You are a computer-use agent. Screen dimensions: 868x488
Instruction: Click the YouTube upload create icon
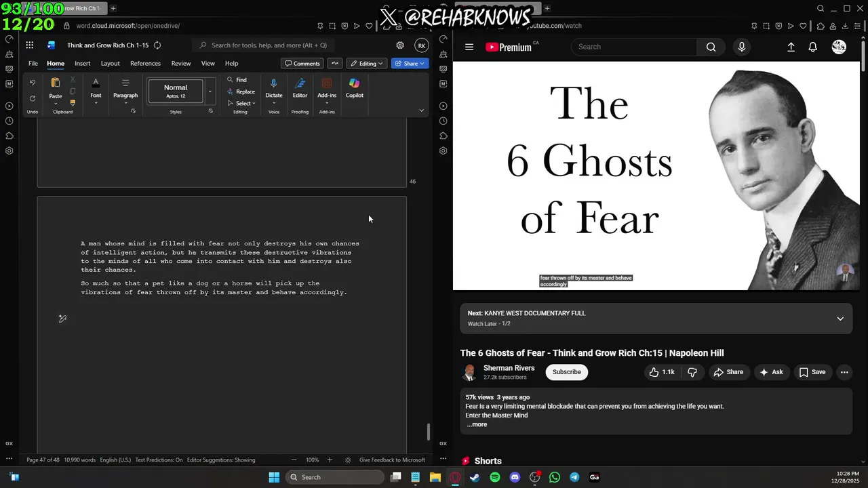click(791, 47)
